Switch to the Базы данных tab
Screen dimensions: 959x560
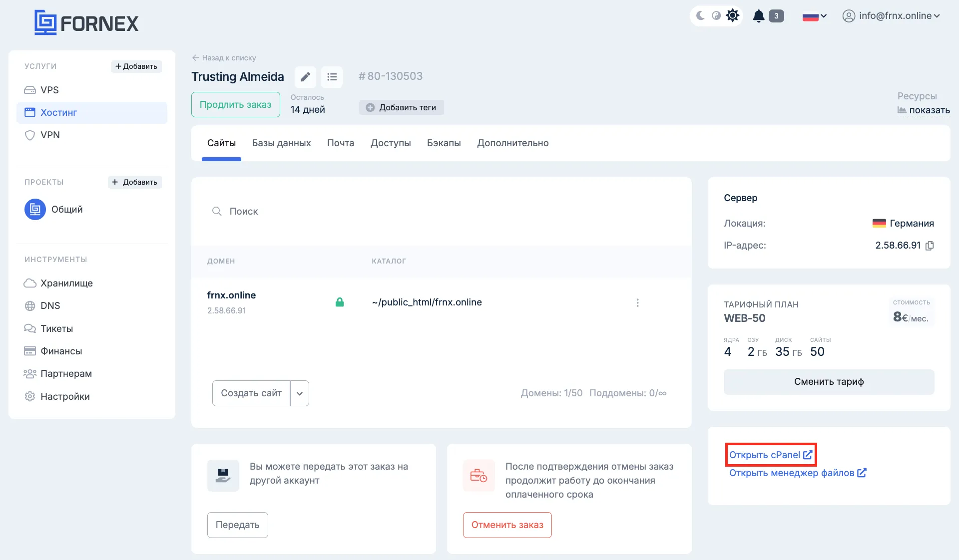point(281,143)
